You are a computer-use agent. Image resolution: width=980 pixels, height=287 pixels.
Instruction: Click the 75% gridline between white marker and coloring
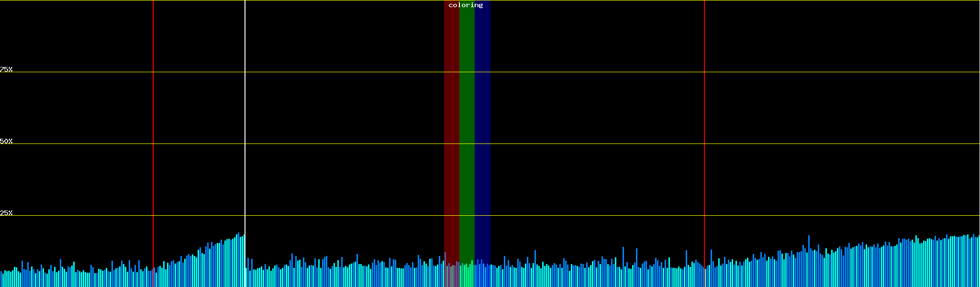tap(345, 72)
